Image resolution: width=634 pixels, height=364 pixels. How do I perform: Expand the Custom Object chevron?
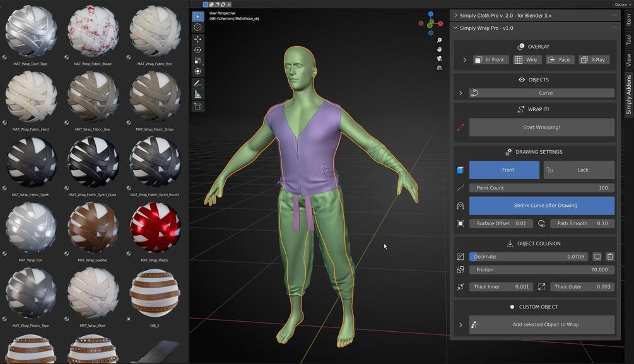tap(461, 325)
